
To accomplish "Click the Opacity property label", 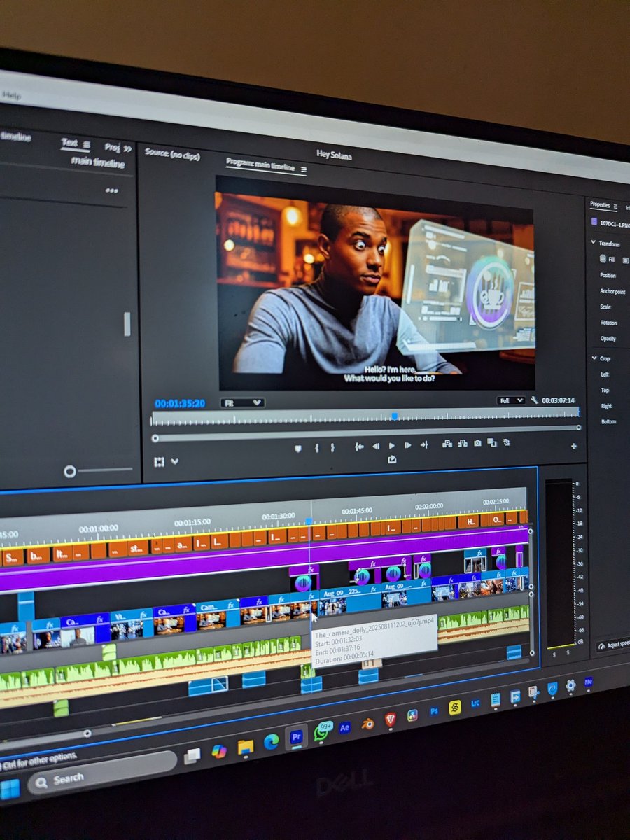I will coord(608,339).
